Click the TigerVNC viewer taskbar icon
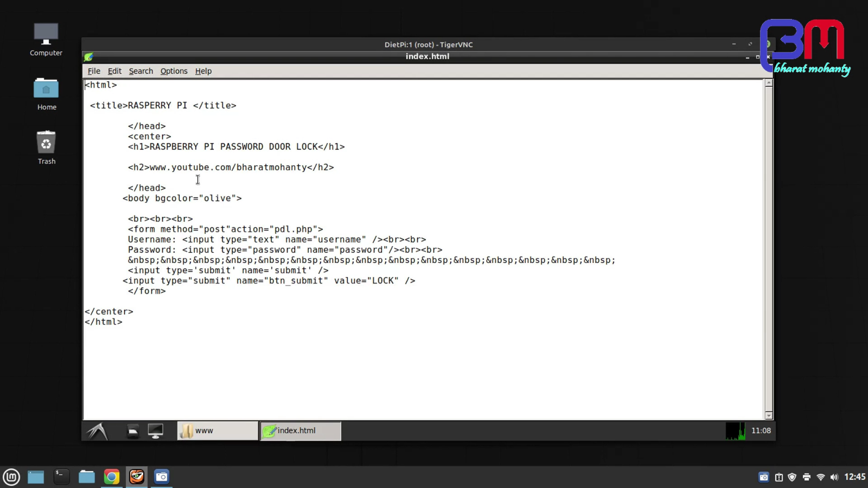868x488 pixels. (x=137, y=477)
